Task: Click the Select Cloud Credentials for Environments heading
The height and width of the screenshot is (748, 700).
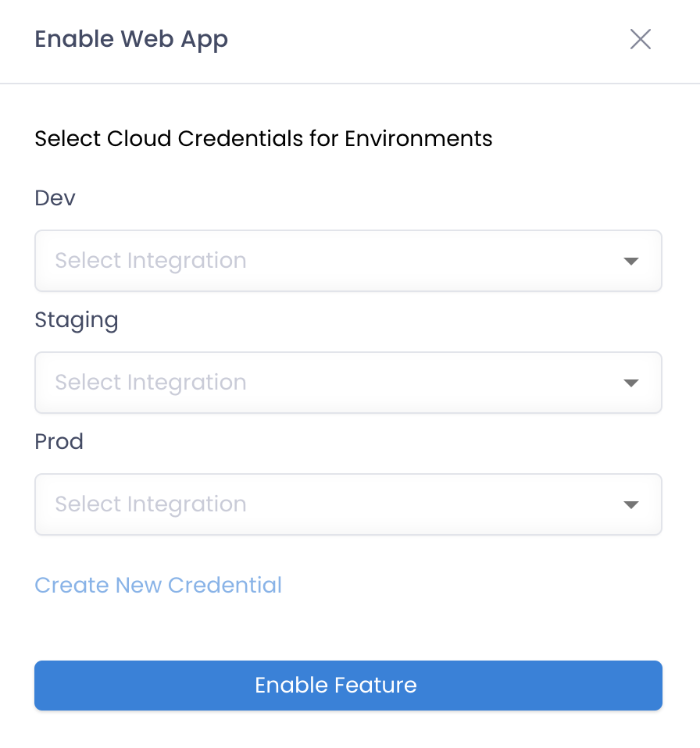Action: coord(263,139)
